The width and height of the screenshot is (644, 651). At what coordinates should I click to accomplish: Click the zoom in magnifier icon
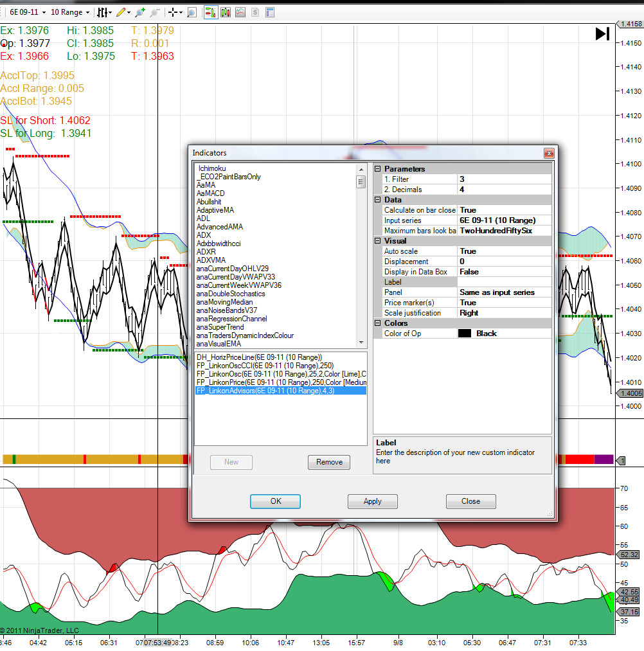pos(140,12)
